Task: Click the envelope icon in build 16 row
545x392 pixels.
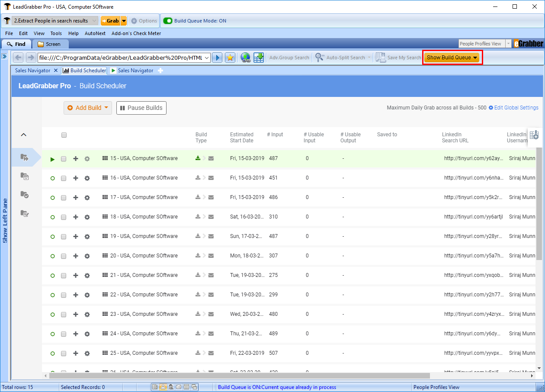Action: (x=211, y=178)
